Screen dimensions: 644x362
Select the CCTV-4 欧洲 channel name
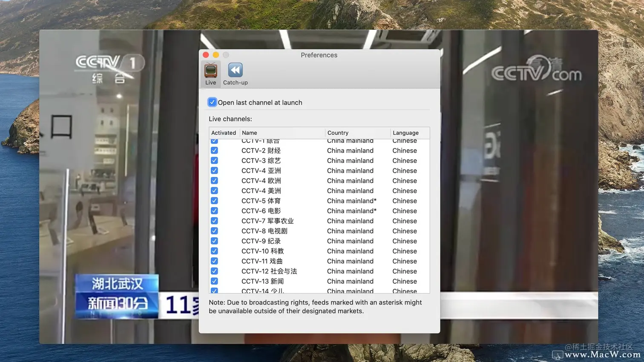(261, 181)
